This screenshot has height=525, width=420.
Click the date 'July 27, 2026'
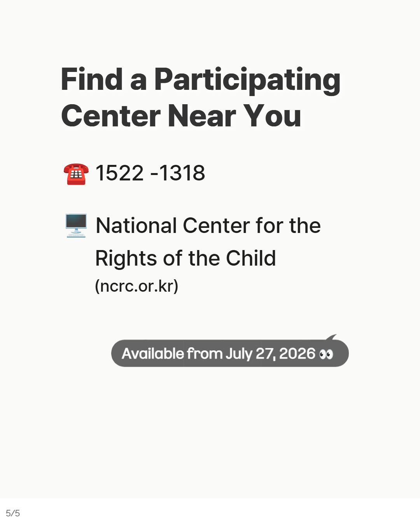[x=271, y=354]
